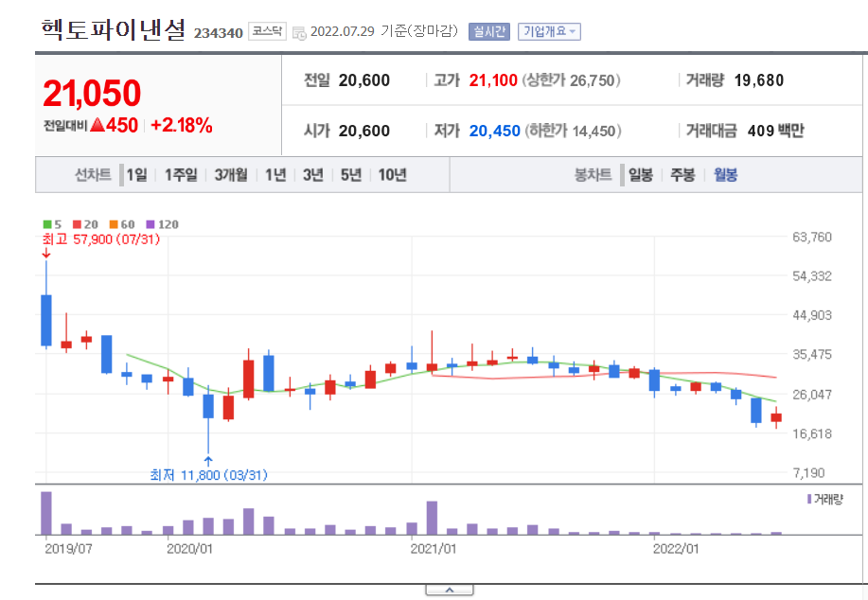Click the red up triangle next to 450
The height and width of the screenshot is (600, 868).
point(97,125)
